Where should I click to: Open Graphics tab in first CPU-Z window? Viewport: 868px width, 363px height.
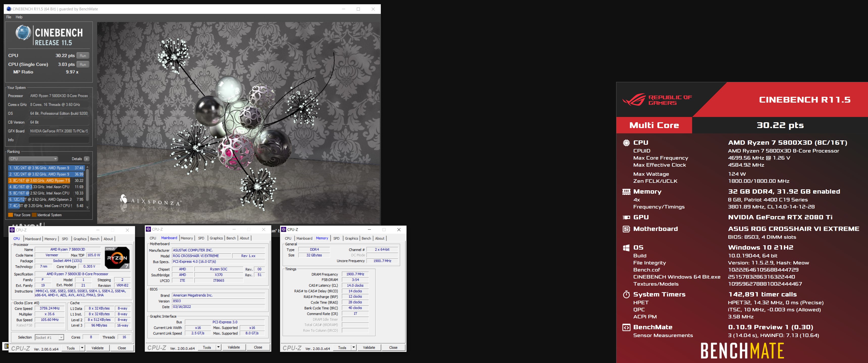(80, 239)
